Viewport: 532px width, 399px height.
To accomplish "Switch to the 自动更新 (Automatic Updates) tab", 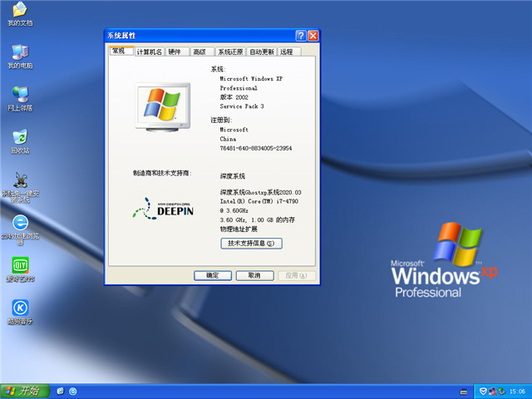I will coord(262,52).
